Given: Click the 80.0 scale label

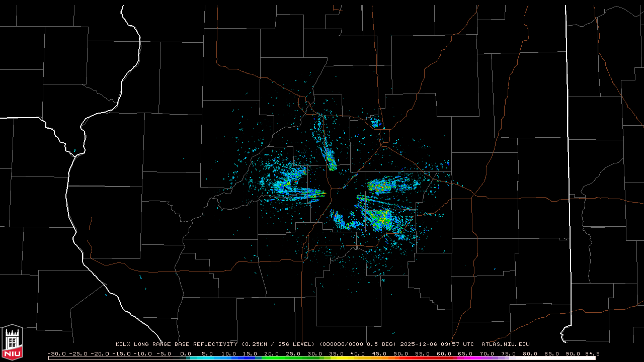Looking at the screenshot, I should pyautogui.click(x=530, y=353).
